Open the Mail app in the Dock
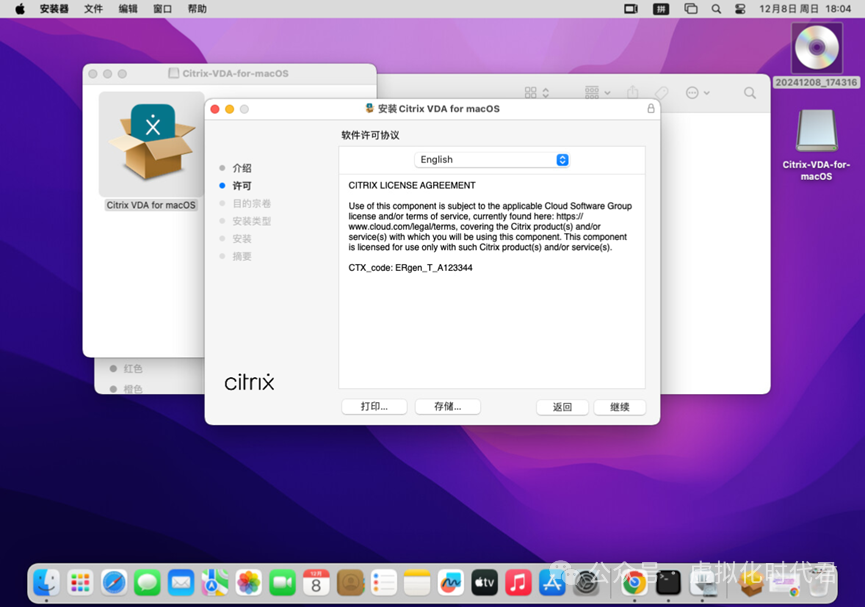Image resolution: width=865 pixels, height=607 pixels. pos(181,583)
